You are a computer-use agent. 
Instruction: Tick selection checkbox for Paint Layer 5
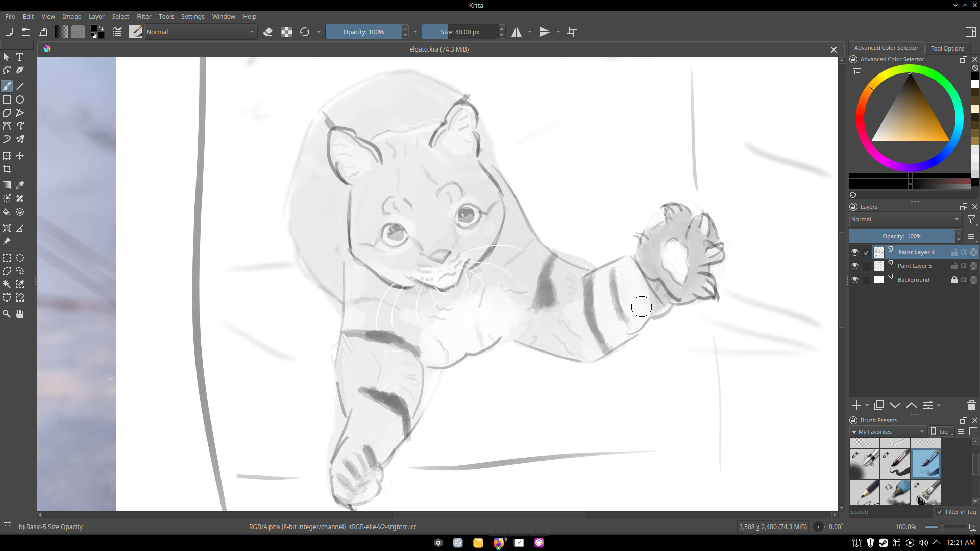[x=866, y=266]
